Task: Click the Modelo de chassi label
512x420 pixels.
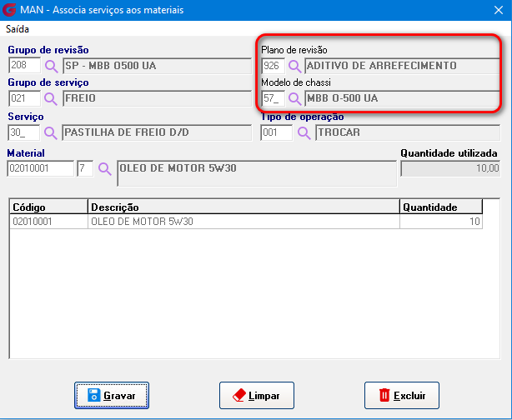Action: point(296,82)
